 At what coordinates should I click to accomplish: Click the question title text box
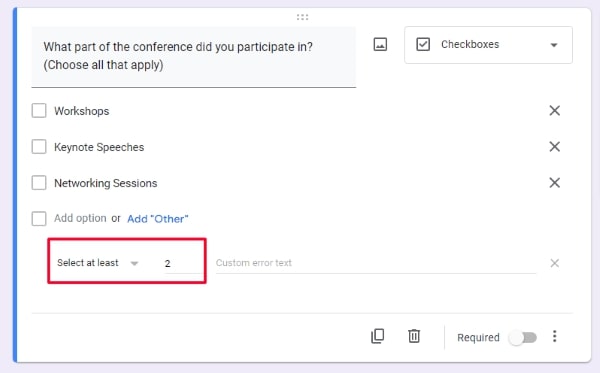[x=194, y=57]
